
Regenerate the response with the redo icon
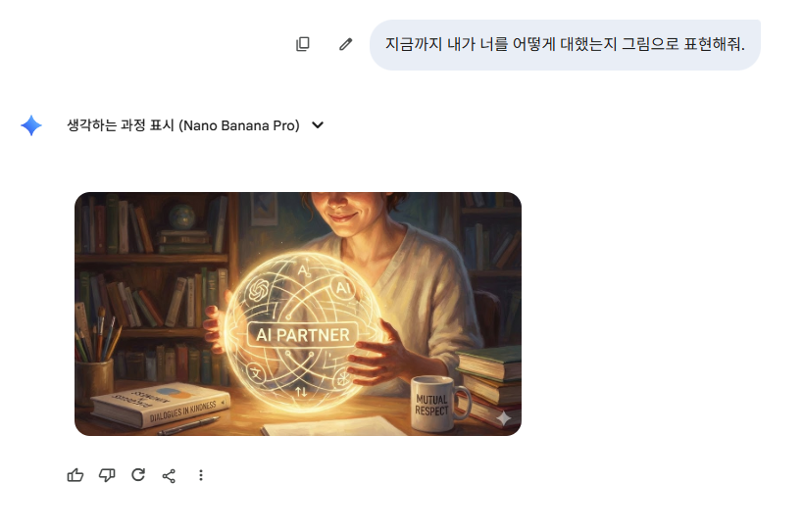(x=138, y=475)
